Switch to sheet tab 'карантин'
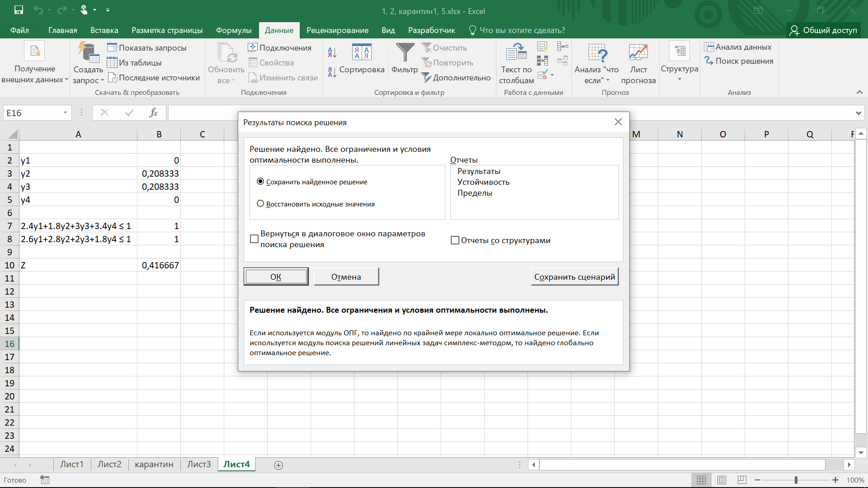 154,465
